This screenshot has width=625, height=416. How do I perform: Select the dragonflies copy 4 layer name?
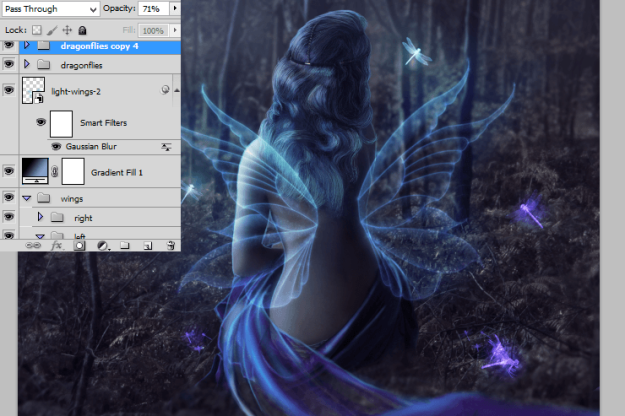(99, 46)
